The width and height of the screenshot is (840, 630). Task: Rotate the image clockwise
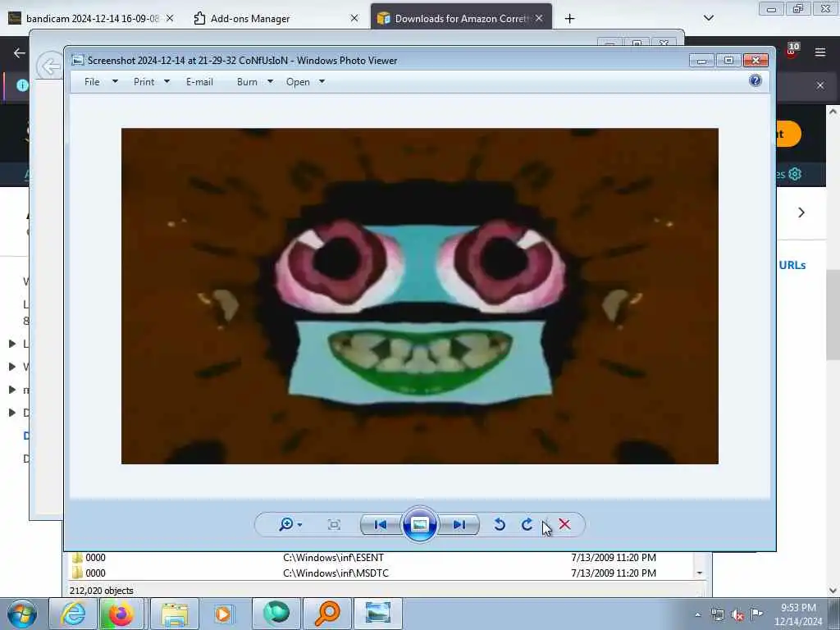pos(527,524)
